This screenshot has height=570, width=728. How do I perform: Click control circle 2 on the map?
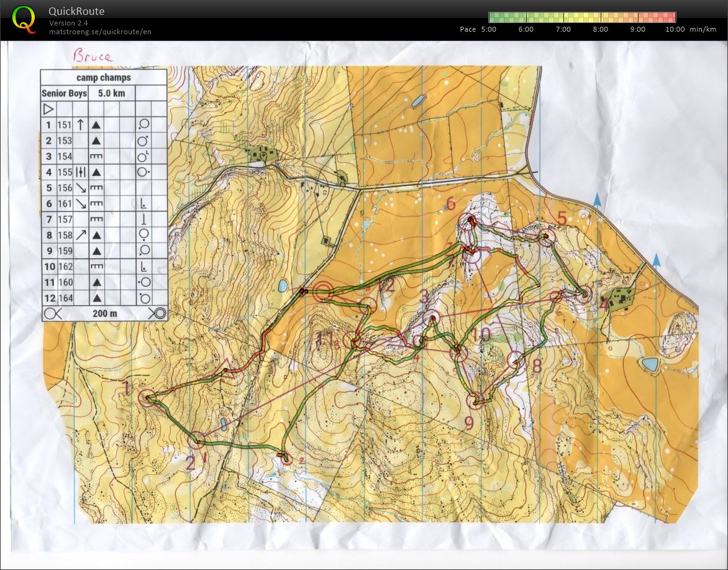point(198,441)
